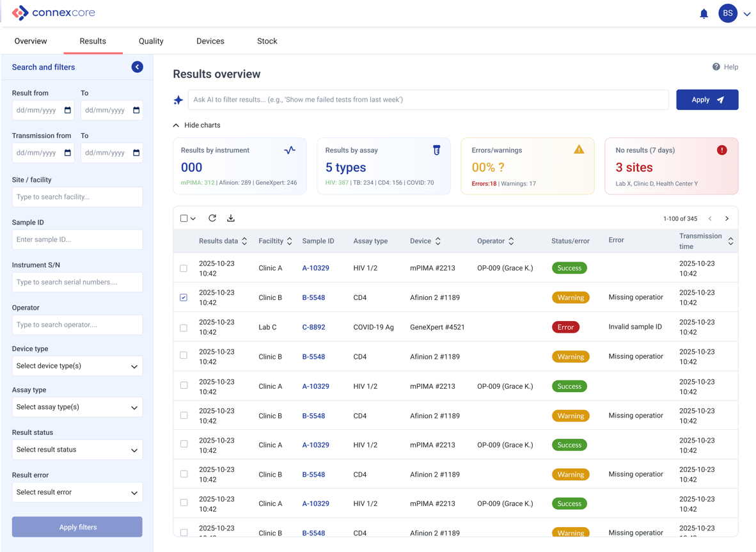Download the results table

(231, 218)
